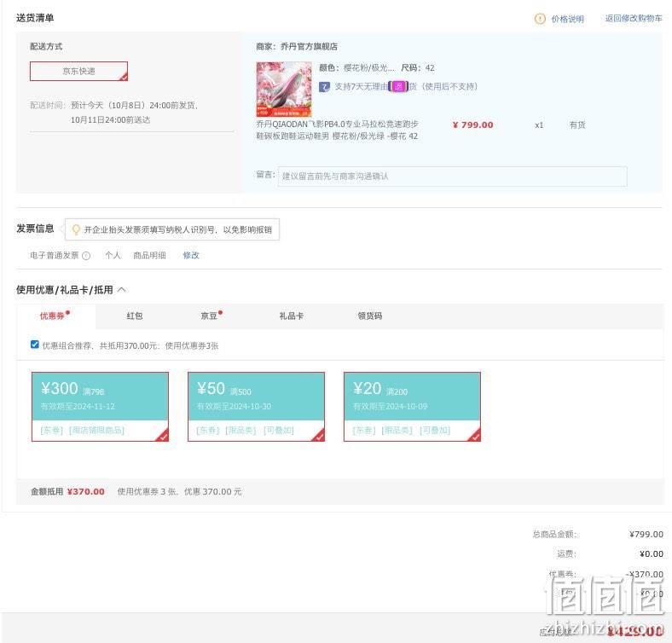Click the lightbulb tip icon in invoice notice
Image resolution: width=672 pixels, height=643 pixels.
76,229
